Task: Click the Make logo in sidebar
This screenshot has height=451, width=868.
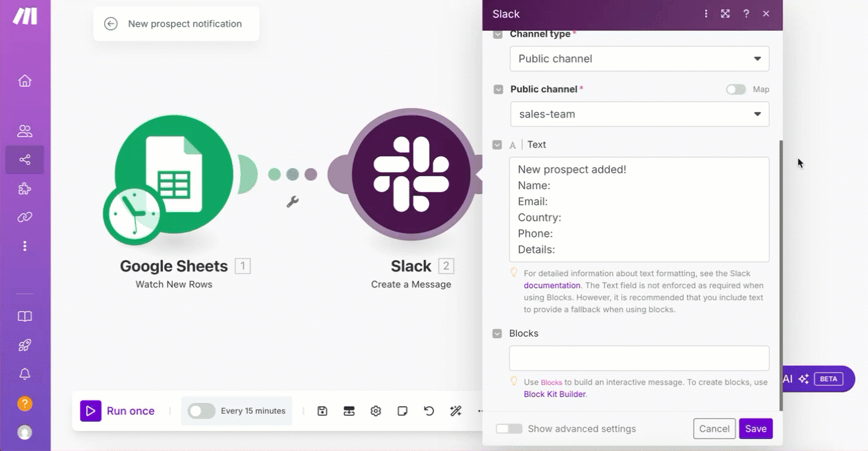Action: (25, 16)
